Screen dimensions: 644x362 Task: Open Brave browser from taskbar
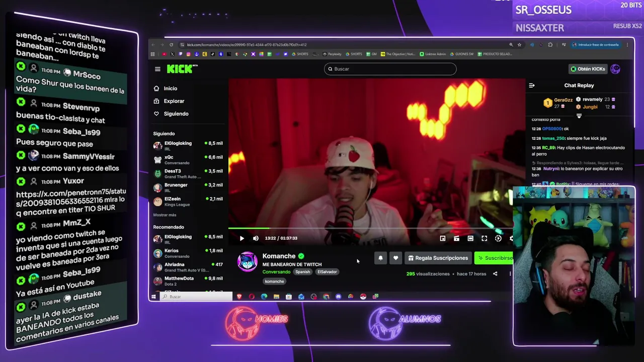pyautogui.click(x=239, y=297)
